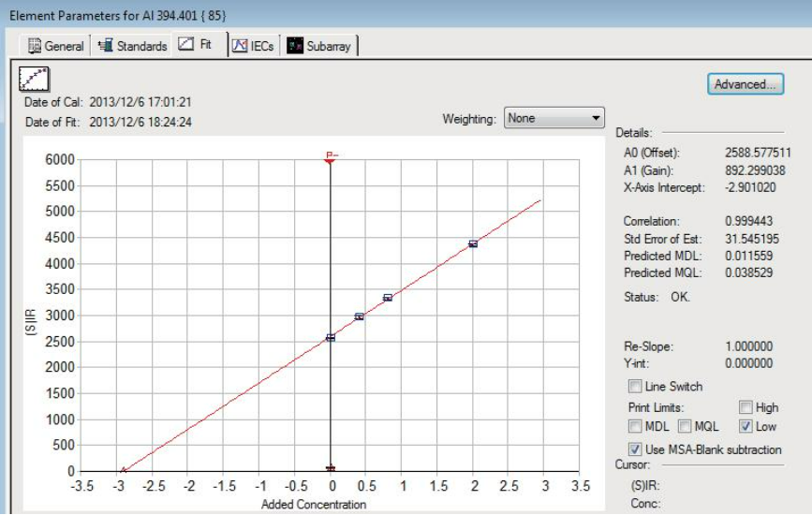Viewport: 812px width, 515px height.
Task: Enable the MDL print limit checkbox
Action: click(636, 427)
